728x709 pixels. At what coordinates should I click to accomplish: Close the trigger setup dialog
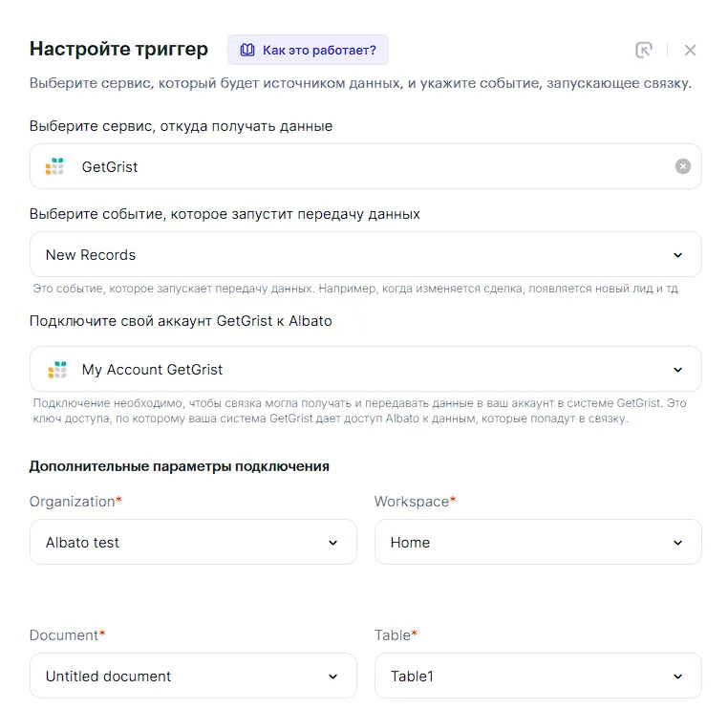[690, 50]
